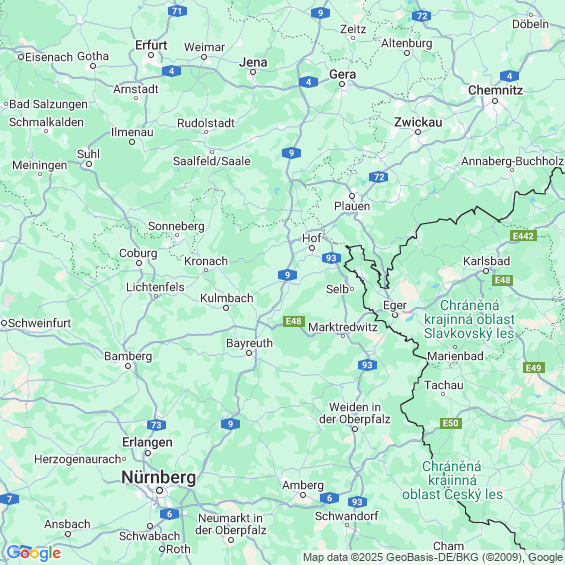This screenshot has width=565, height=565.
Task: Select the E49 route badge
Action: coord(534,368)
